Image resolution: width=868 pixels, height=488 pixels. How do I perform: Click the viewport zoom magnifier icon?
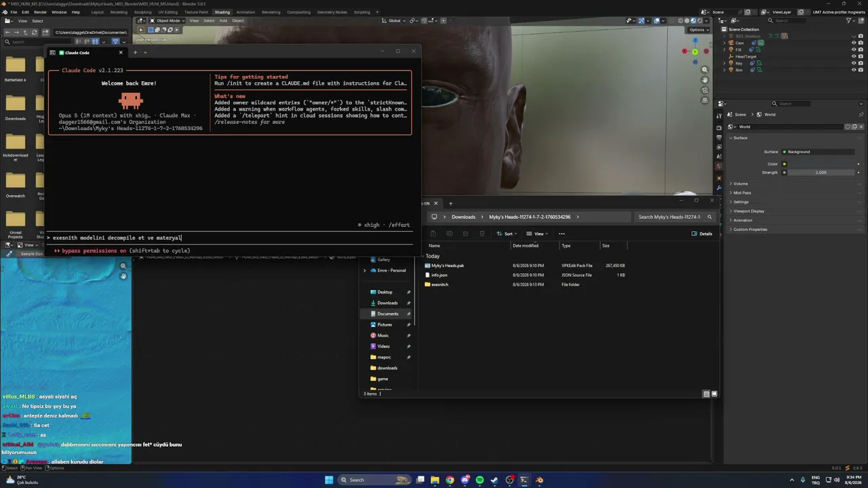[x=705, y=70]
